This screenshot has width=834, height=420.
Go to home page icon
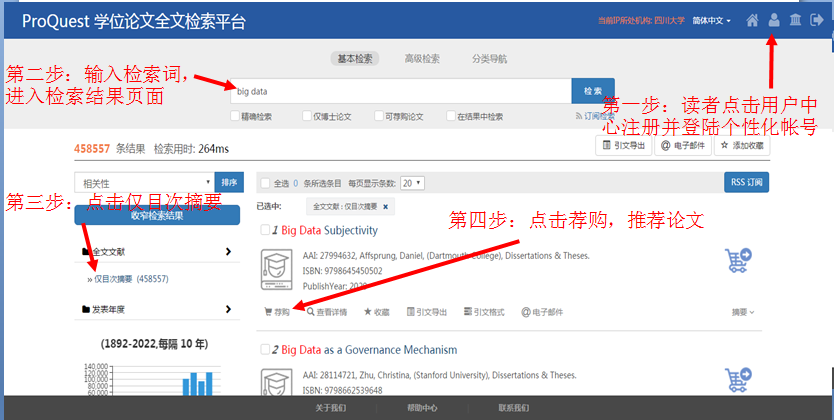(752, 20)
